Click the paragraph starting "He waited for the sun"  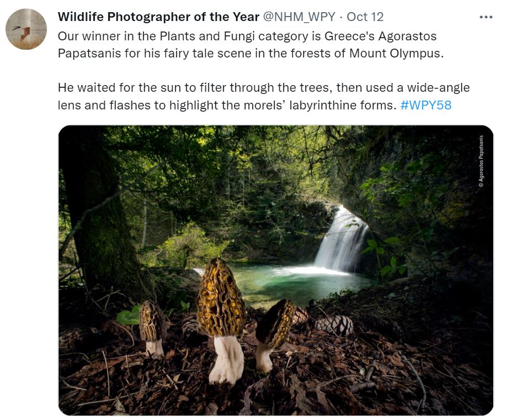pos(263,97)
